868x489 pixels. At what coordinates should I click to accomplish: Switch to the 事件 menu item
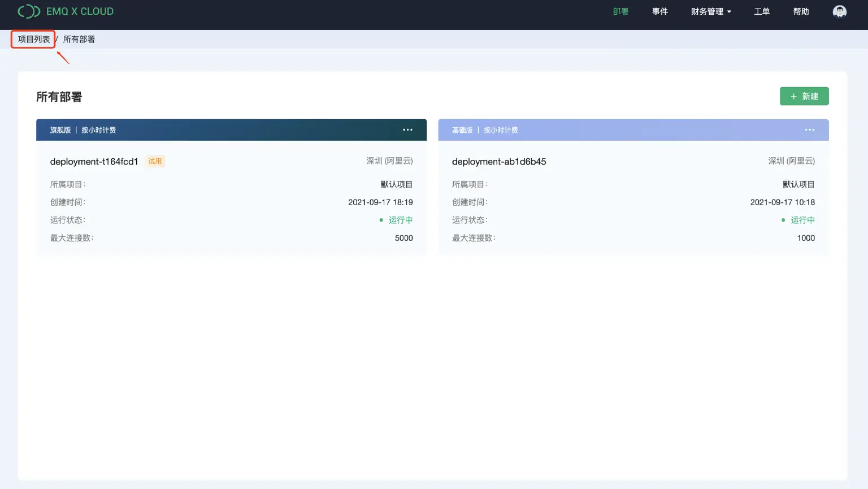[660, 11]
